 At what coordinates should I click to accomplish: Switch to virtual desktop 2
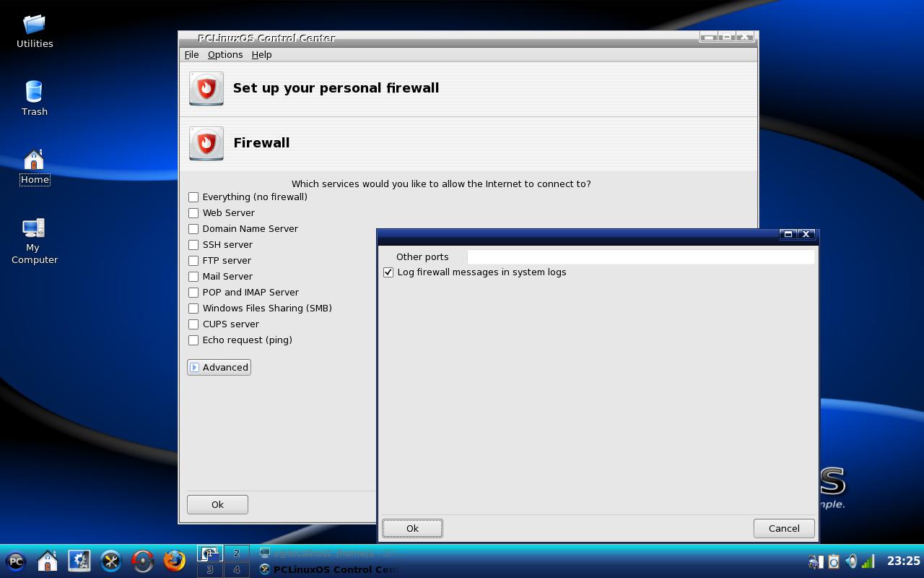[x=236, y=553]
